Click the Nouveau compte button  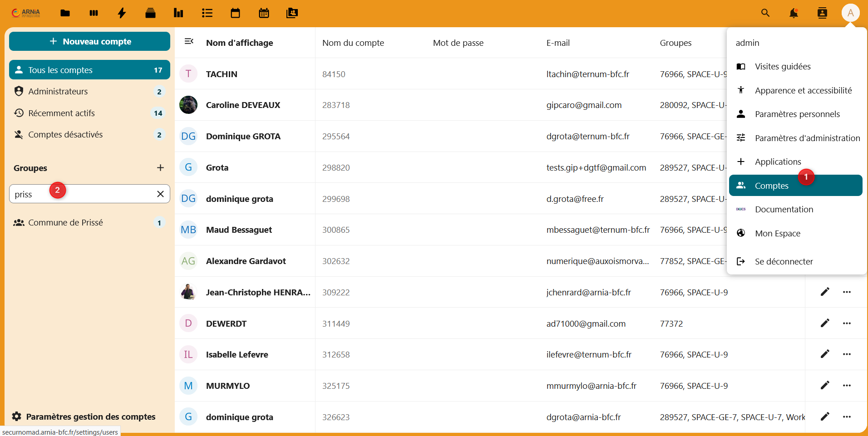(89, 41)
